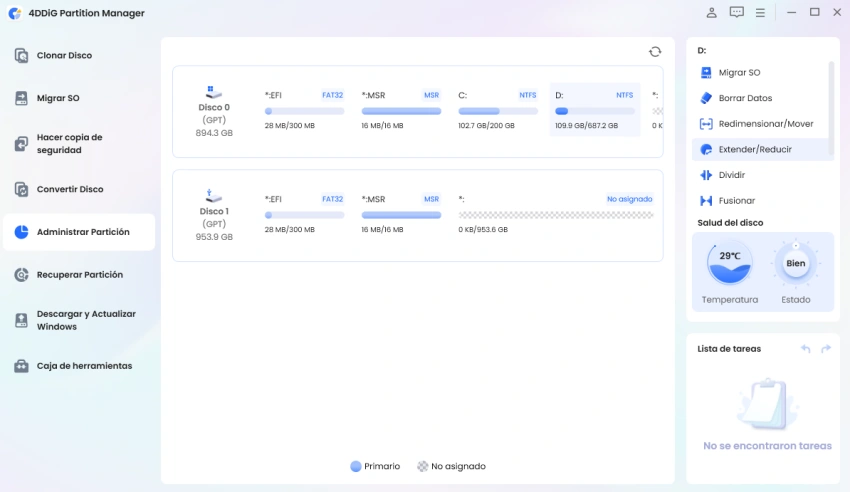Click the Hacer copia de seguridad icon
Image resolution: width=850 pixels, height=492 pixels.
21,144
